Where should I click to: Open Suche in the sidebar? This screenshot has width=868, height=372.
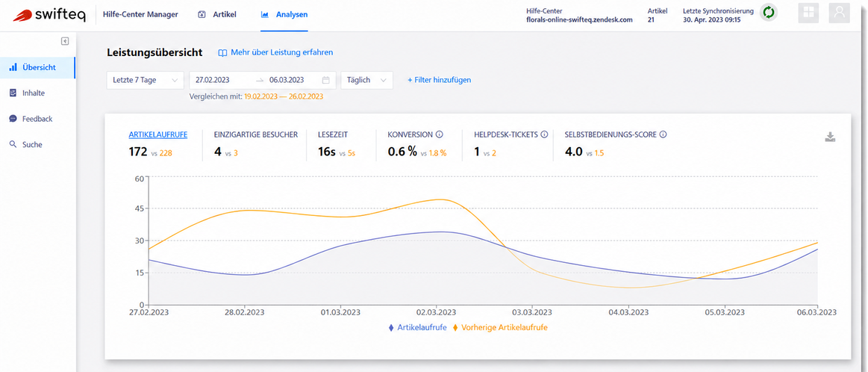37,144
